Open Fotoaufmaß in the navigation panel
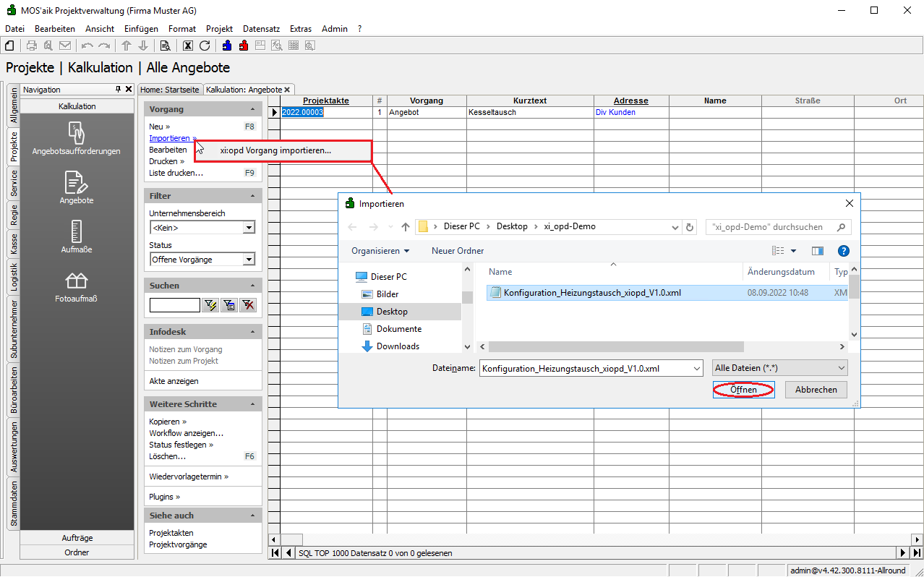 pyautogui.click(x=77, y=286)
